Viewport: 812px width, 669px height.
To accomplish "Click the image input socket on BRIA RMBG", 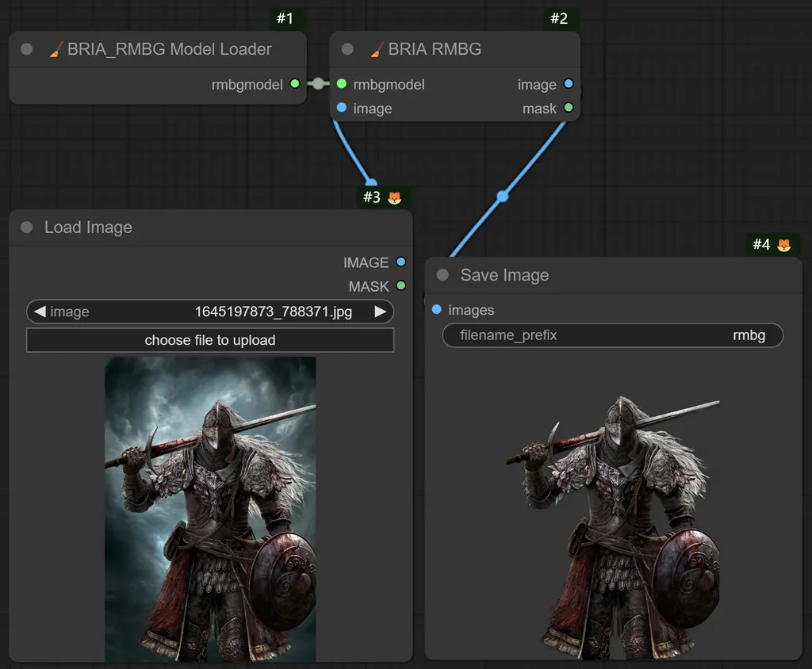I will (339, 108).
